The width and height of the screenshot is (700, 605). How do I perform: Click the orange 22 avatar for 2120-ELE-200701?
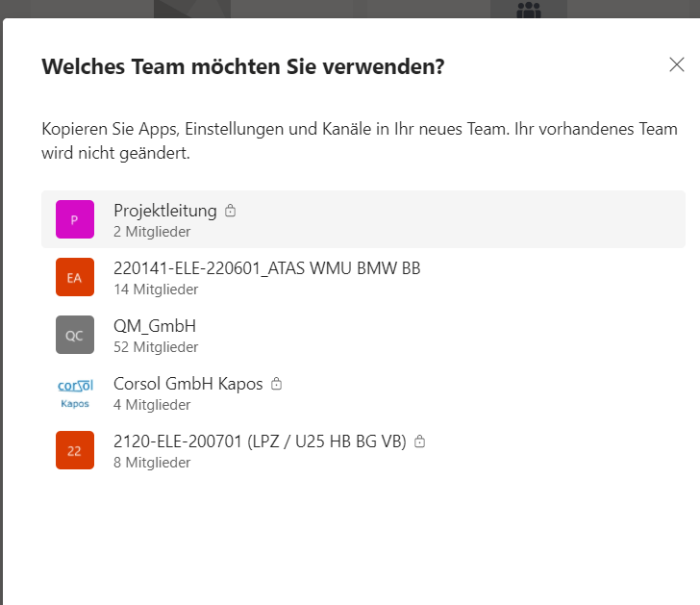[x=75, y=450]
